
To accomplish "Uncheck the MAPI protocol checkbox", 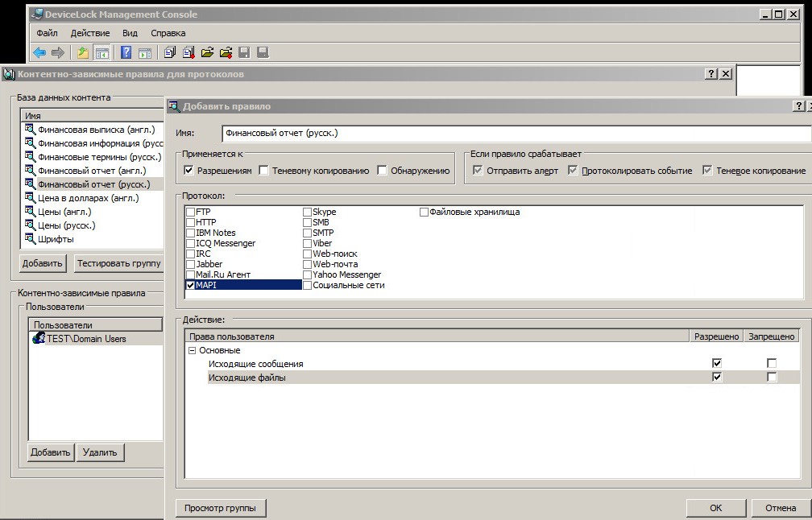I will (190, 285).
